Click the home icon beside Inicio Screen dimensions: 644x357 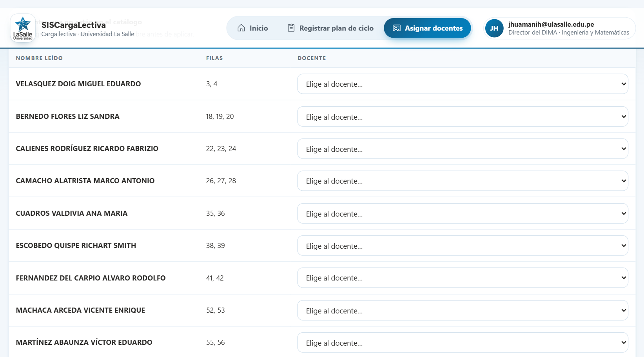[x=241, y=28]
